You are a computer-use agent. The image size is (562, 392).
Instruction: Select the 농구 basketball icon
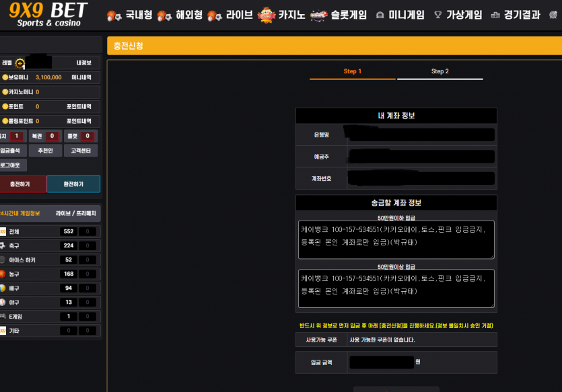coord(2,274)
